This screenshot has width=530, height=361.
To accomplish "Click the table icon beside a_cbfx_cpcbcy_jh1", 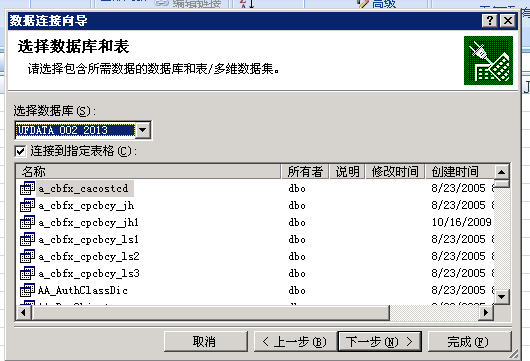I will 27,222.
